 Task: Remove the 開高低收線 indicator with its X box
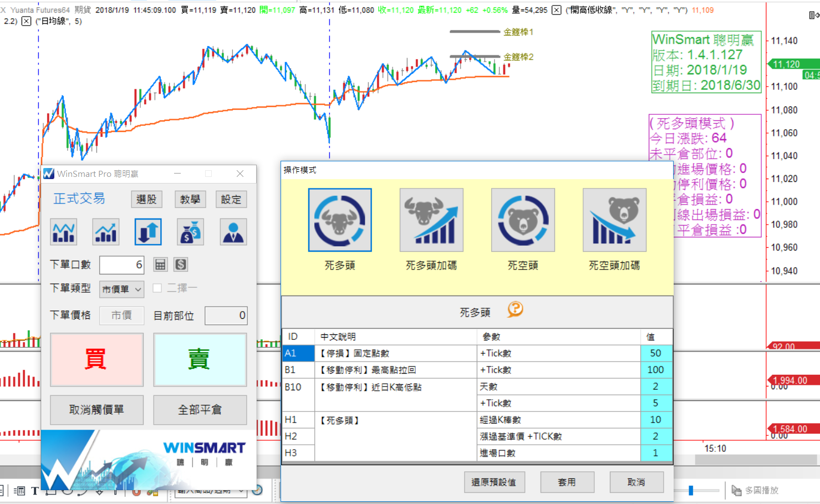pyautogui.click(x=557, y=10)
